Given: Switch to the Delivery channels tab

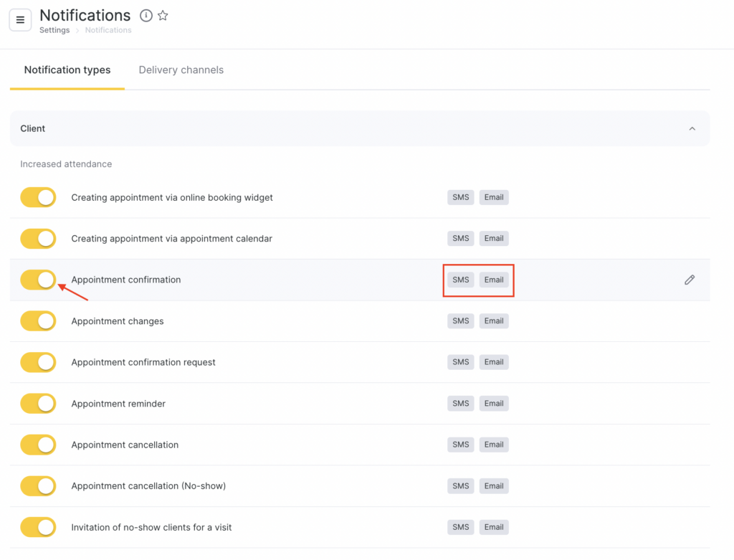Looking at the screenshot, I should click(x=181, y=70).
